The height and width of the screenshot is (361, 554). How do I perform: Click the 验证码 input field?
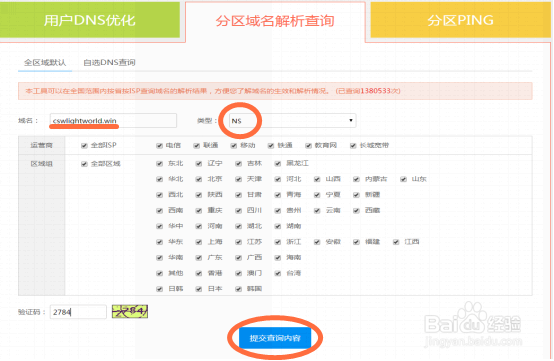tap(78, 312)
